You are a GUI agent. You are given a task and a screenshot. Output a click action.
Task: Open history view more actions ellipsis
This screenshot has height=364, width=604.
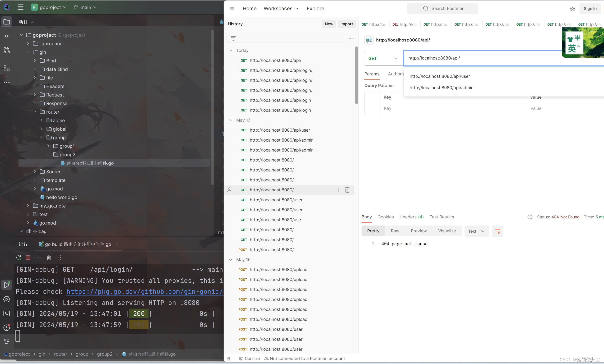pyautogui.click(x=352, y=38)
